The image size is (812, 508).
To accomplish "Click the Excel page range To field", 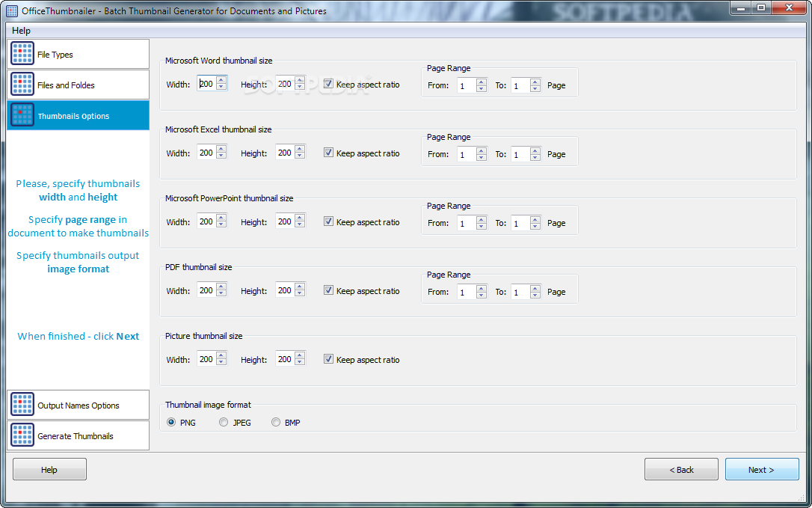I will pyautogui.click(x=520, y=154).
